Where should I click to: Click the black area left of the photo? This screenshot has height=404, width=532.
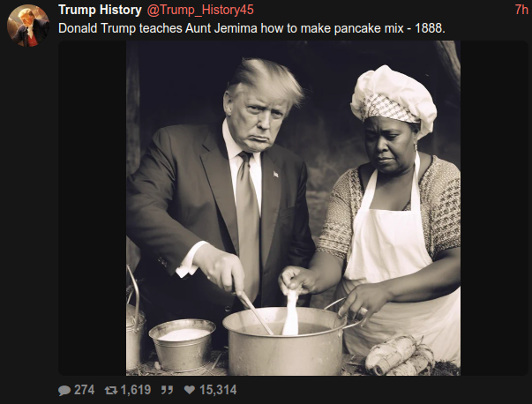pyautogui.click(x=93, y=208)
